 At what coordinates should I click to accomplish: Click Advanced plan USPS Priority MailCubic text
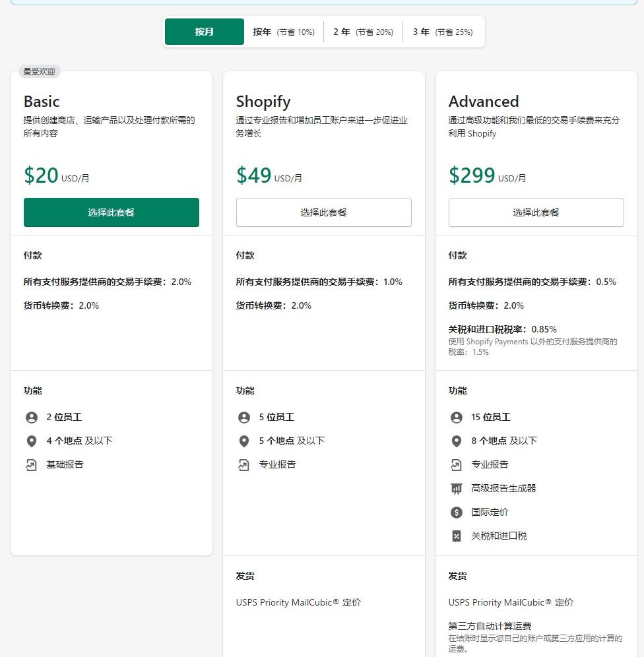(511, 602)
